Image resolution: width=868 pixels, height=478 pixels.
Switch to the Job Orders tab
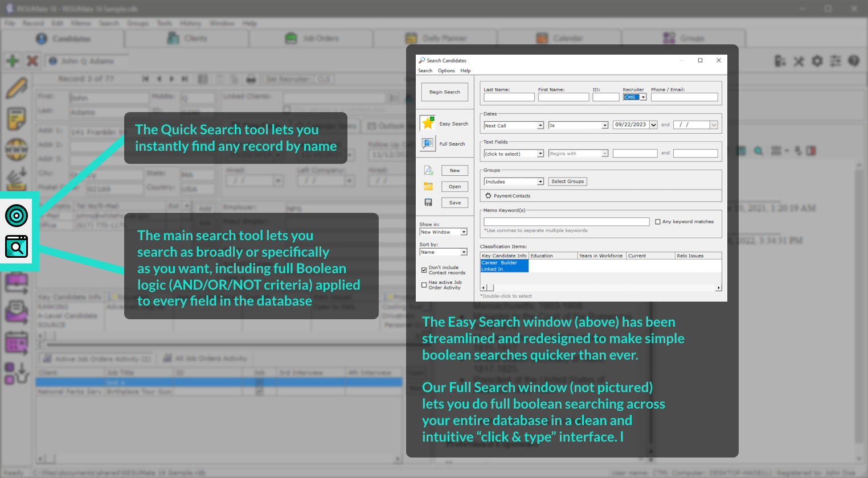coord(312,39)
